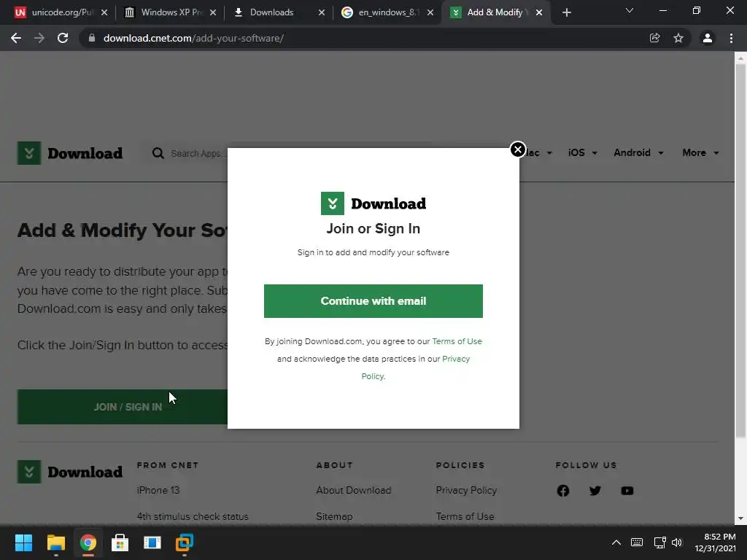
Task: Switch to the Downloads tab
Action: [x=271, y=12]
